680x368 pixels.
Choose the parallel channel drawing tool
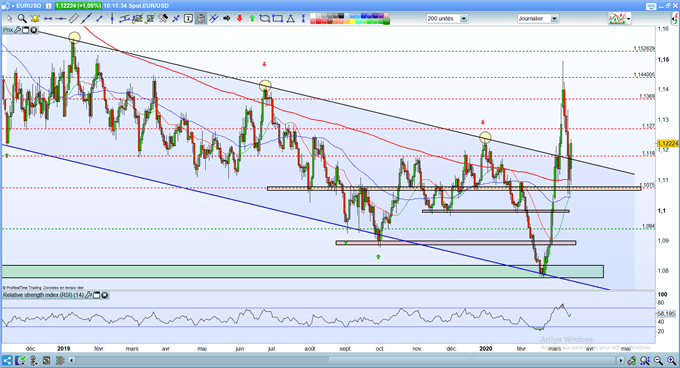[125, 19]
